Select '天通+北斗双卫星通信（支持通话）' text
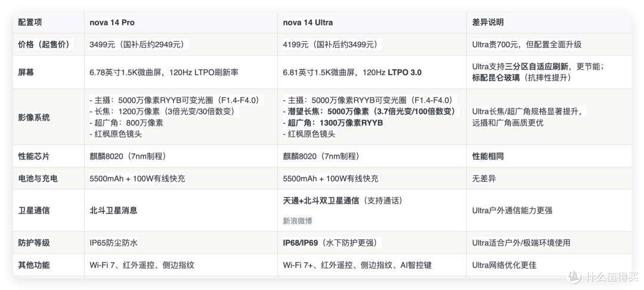Screen dimensions: 644x290 [x=342, y=200]
